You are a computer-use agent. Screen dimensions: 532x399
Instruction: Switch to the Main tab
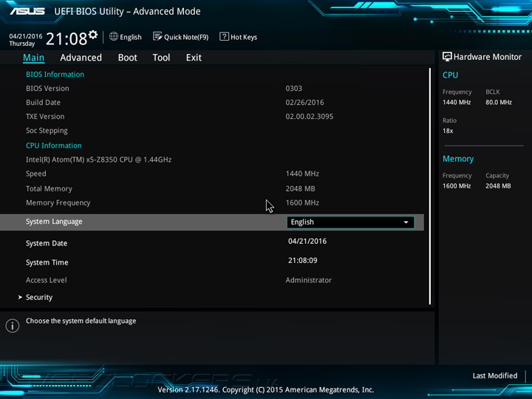pyautogui.click(x=33, y=58)
